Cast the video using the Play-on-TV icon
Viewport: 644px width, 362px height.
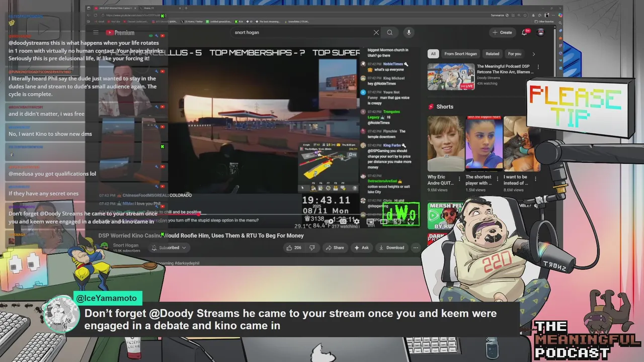397,221
